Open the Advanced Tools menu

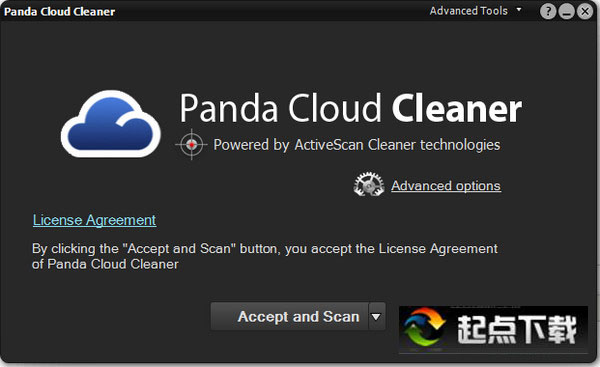click(468, 11)
